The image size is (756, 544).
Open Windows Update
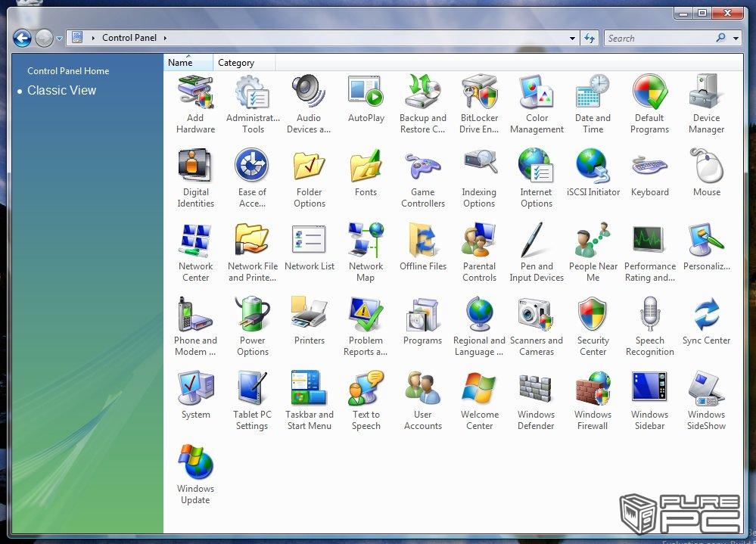tap(195, 475)
